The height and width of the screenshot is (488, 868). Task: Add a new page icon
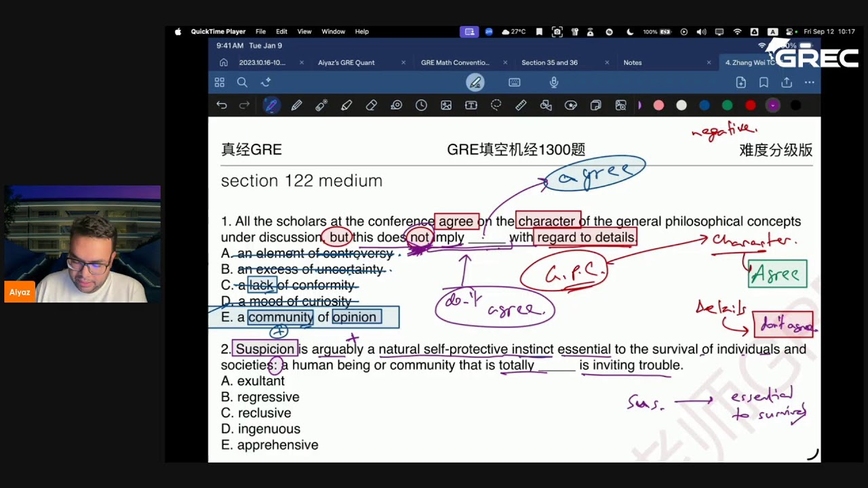click(741, 83)
